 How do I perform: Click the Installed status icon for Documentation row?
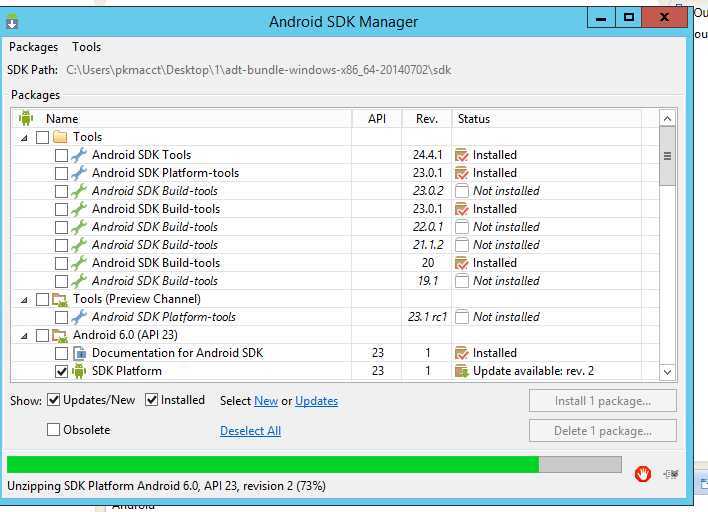tap(462, 353)
